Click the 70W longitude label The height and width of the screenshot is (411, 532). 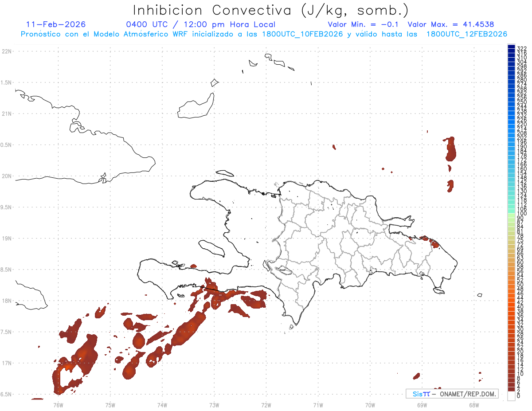tap(370, 405)
